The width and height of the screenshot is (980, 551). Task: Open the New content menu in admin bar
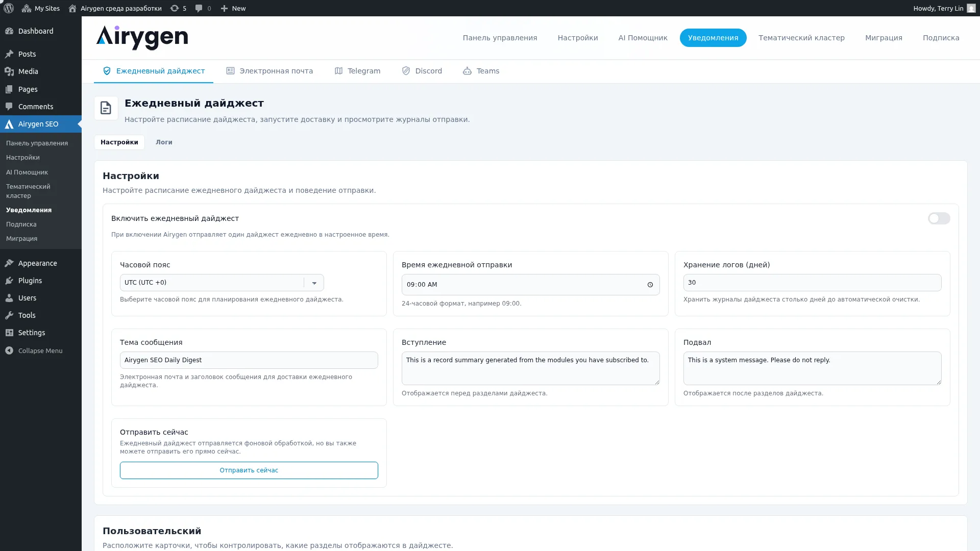(x=233, y=8)
